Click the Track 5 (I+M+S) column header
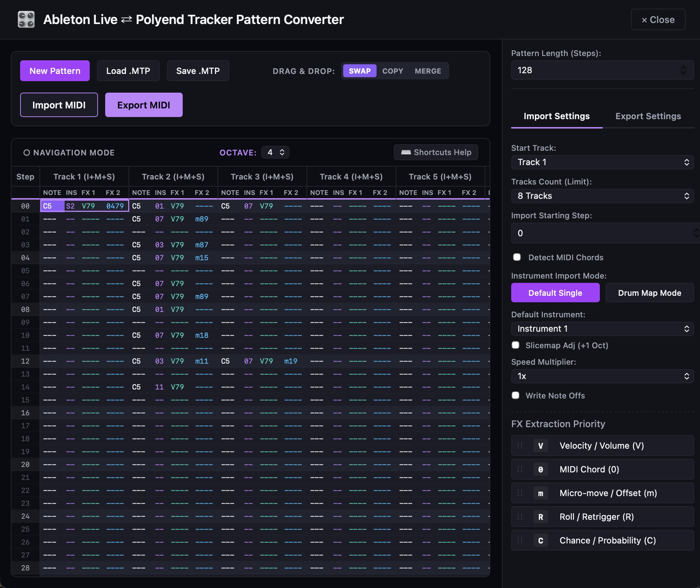Viewport: 700px width, 588px height. pos(440,177)
